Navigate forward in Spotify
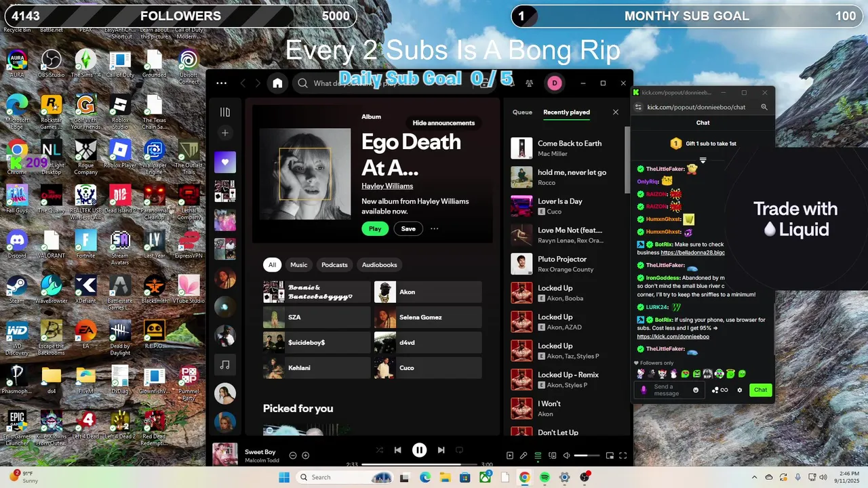This screenshot has height=488, width=868. 258,83
